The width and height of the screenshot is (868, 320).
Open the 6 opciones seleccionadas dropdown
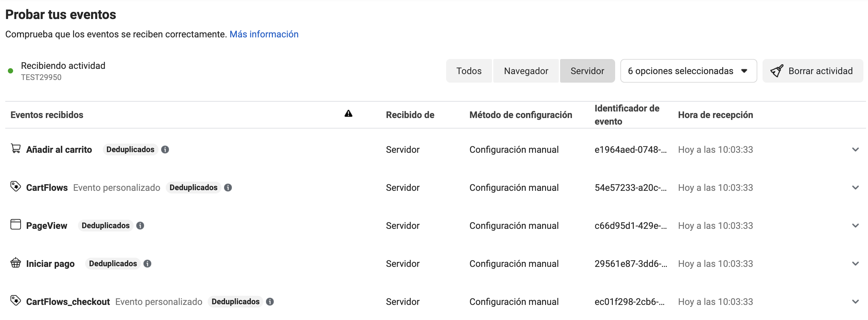(x=689, y=71)
